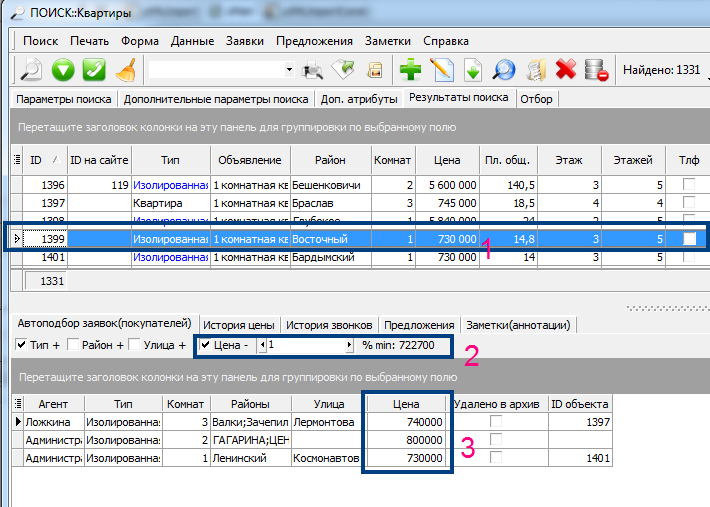Switch to История цены tab

238,325
